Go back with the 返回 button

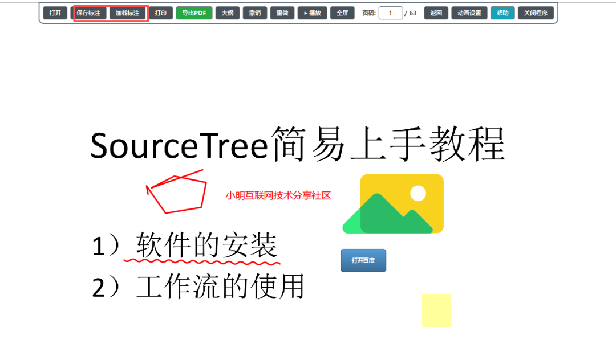tap(436, 13)
